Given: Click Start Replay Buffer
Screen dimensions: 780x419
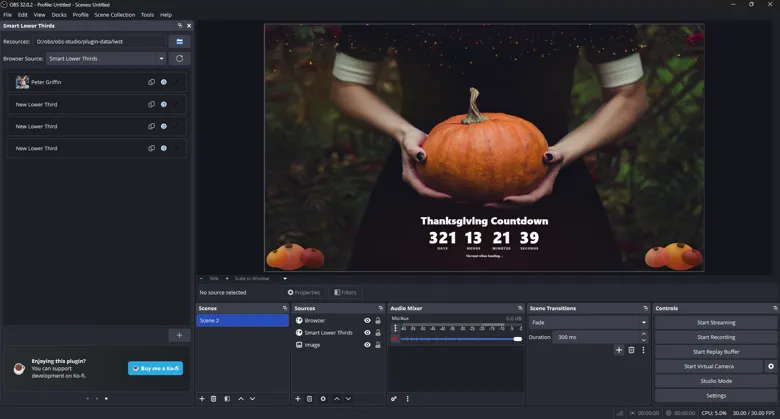Looking at the screenshot, I should [716, 352].
